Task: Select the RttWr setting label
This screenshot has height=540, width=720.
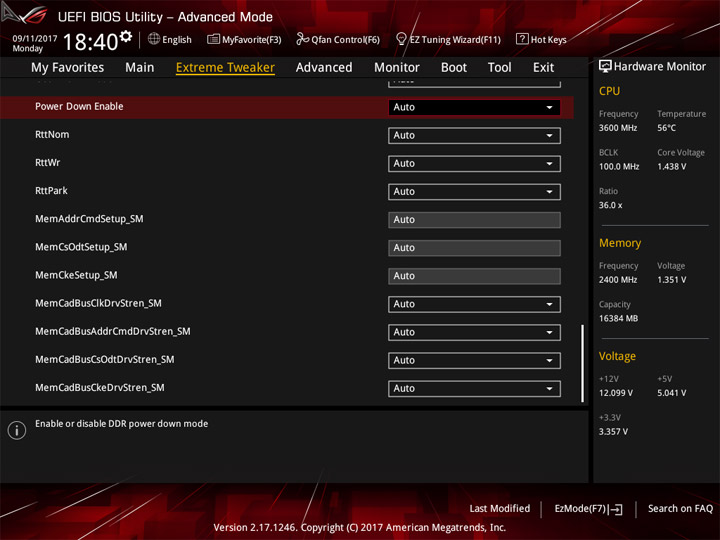Action: tap(47, 163)
